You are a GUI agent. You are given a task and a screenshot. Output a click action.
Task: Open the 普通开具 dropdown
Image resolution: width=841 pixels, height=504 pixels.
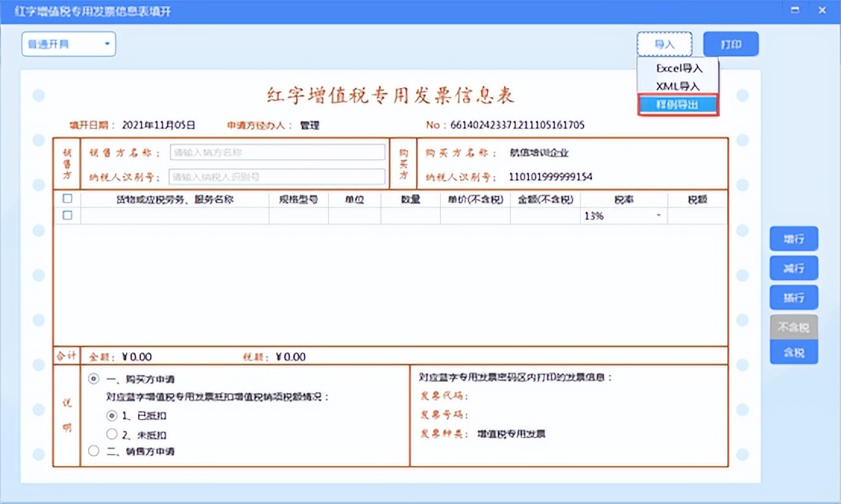(x=68, y=44)
